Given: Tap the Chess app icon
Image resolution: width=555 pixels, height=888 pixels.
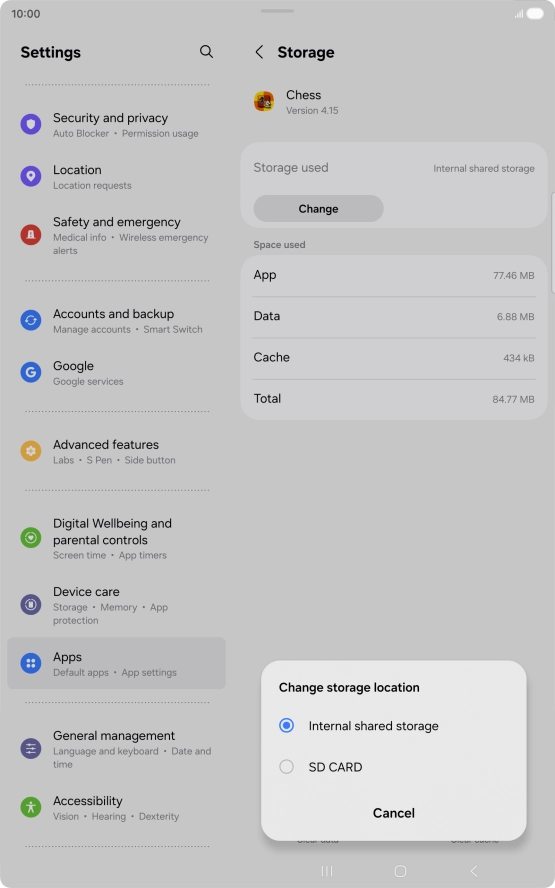Looking at the screenshot, I should (264, 101).
